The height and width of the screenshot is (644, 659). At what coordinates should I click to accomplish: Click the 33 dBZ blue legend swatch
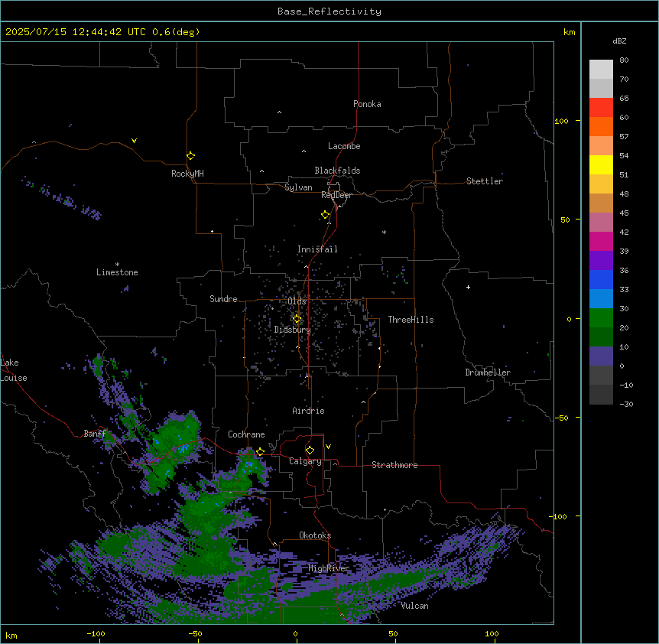pyautogui.click(x=601, y=298)
